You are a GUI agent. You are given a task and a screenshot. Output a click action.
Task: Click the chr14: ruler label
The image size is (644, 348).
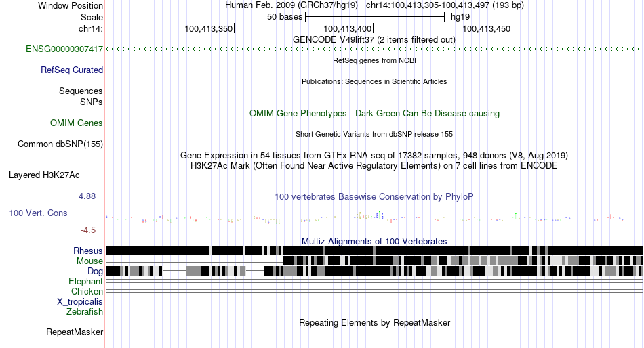pyautogui.click(x=91, y=28)
